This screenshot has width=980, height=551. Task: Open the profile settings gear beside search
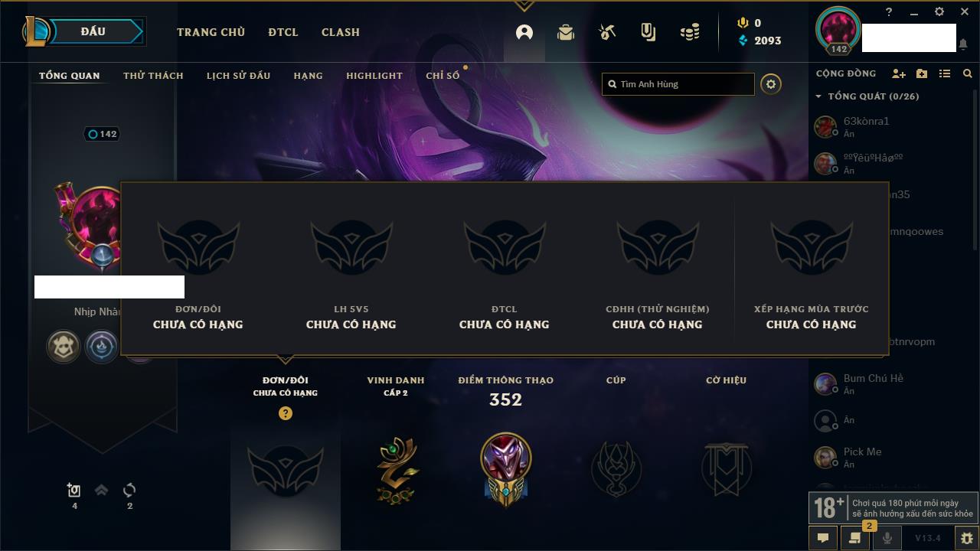771,84
